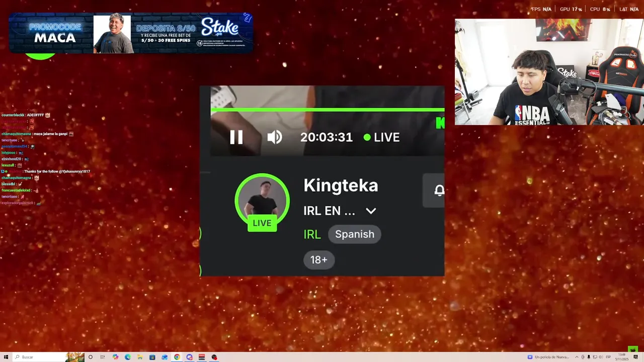644x362 pixels.
Task: Open Task View on the taskbar
Action: [x=103, y=357]
